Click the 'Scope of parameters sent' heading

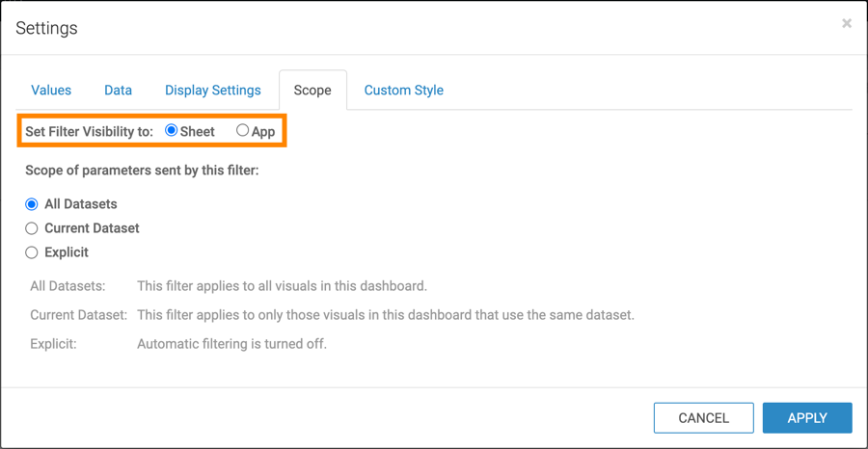[142, 171]
